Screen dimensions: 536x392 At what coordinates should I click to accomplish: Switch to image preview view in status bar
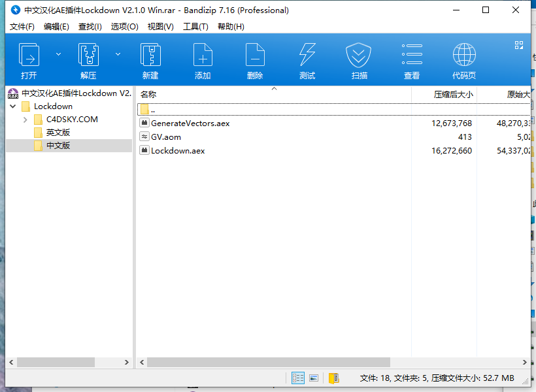click(x=314, y=378)
